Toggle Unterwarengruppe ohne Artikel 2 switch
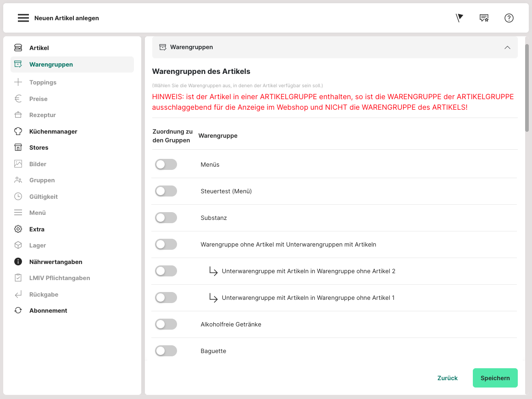Screen dimensions: 532x399 click(166, 271)
